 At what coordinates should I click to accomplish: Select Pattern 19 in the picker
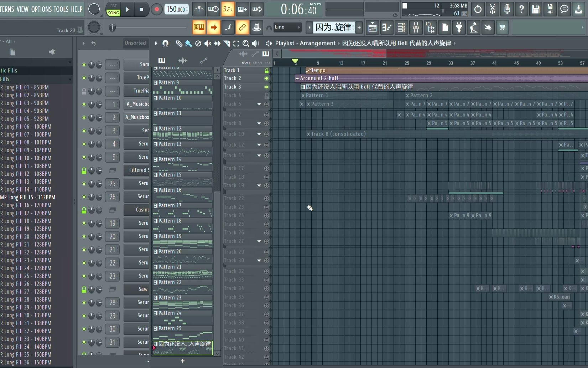point(183,240)
